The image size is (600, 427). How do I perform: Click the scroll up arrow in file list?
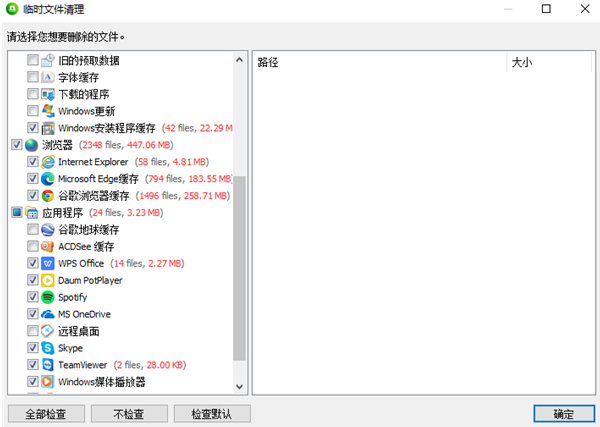[x=240, y=60]
